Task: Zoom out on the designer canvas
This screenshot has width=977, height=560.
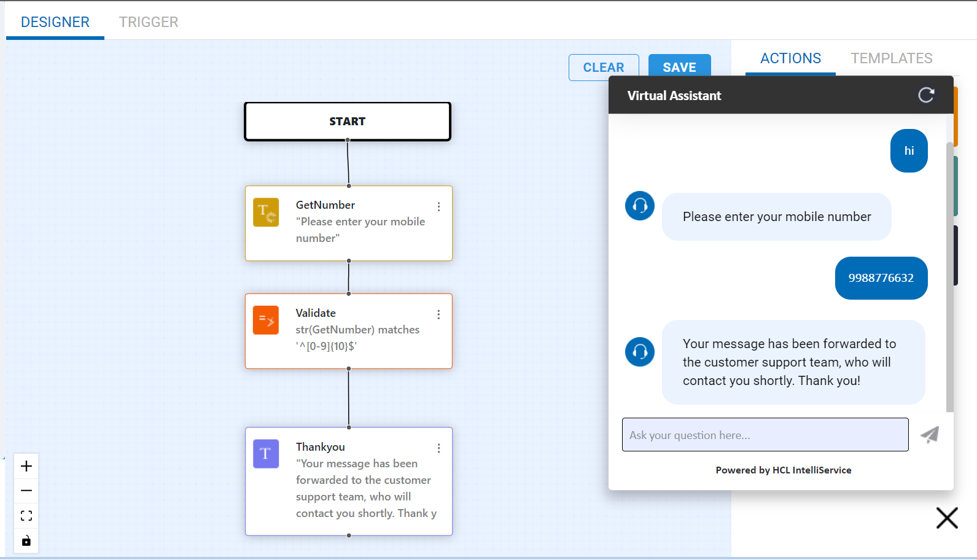Action: tap(26, 491)
